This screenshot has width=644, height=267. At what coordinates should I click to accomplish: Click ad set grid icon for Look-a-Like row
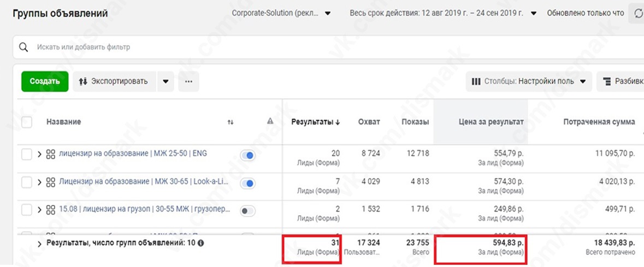51,182
